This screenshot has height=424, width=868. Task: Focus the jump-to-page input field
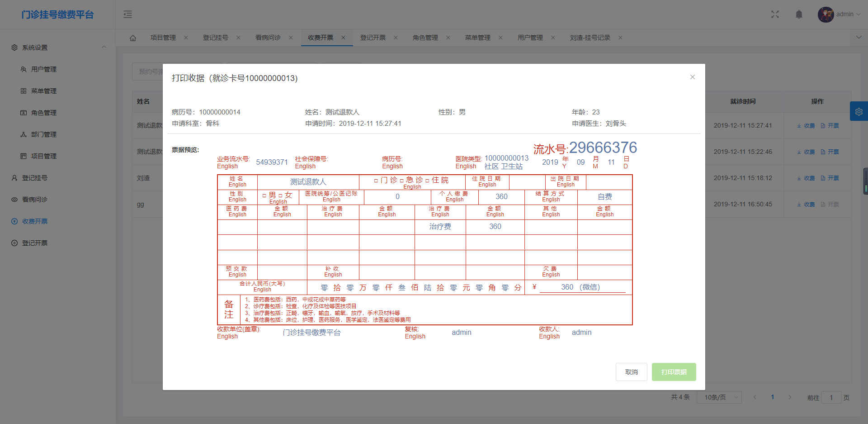[831, 397]
